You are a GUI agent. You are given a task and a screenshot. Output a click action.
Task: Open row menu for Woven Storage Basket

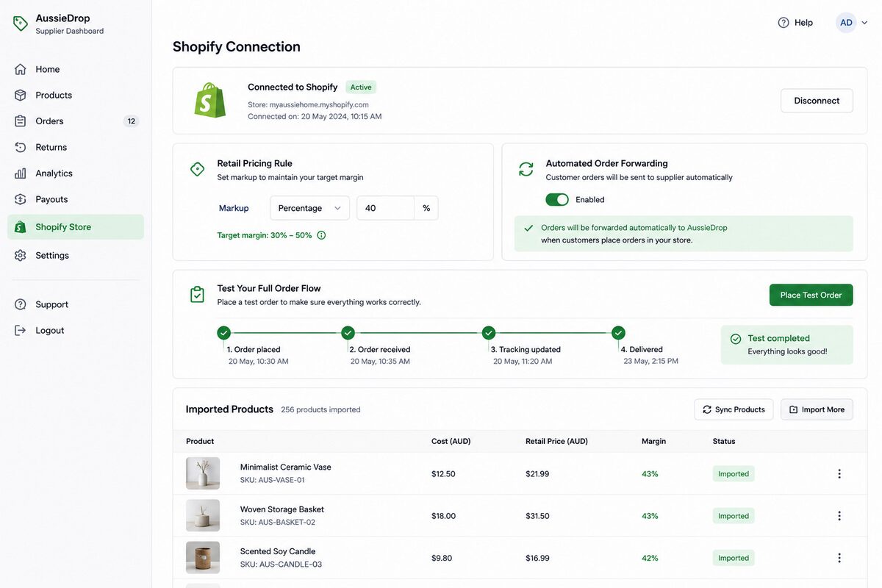839,516
